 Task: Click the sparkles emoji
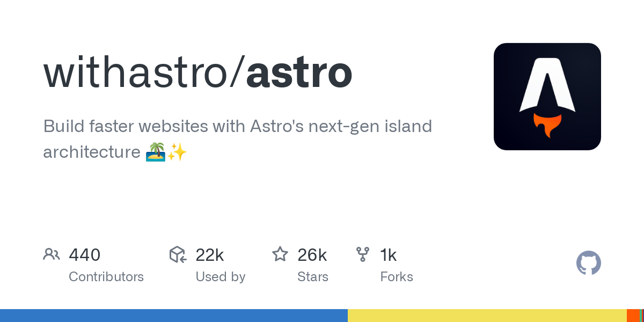177,153
